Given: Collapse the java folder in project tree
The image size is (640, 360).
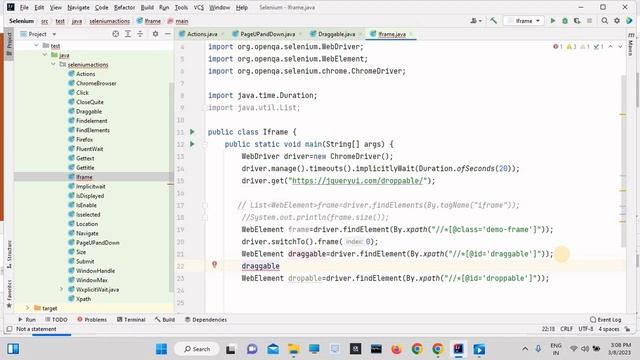Looking at the screenshot, I should 44,55.
